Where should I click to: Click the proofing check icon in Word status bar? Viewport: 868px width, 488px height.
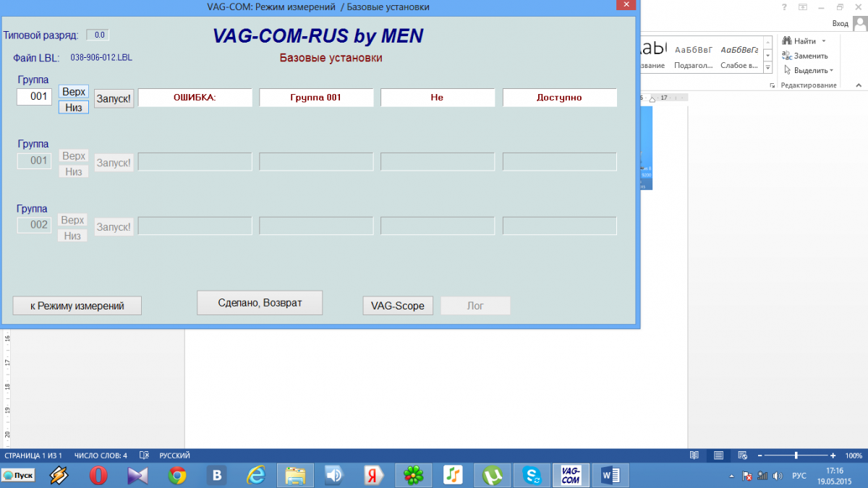pos(144,455)
